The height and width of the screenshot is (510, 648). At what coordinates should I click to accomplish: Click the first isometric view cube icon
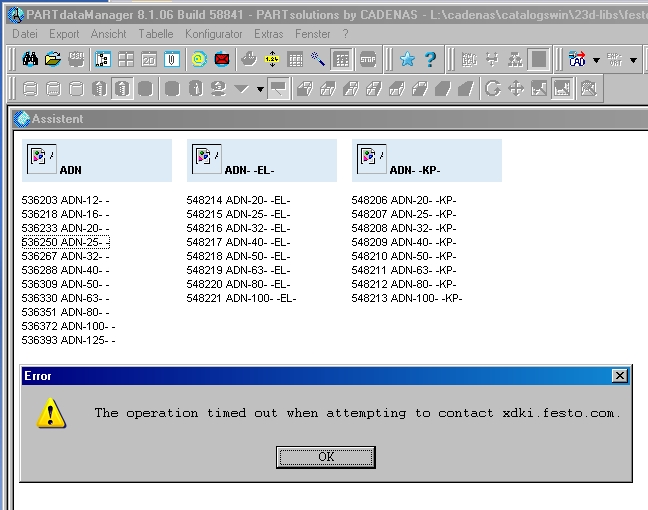pos(305,88)
